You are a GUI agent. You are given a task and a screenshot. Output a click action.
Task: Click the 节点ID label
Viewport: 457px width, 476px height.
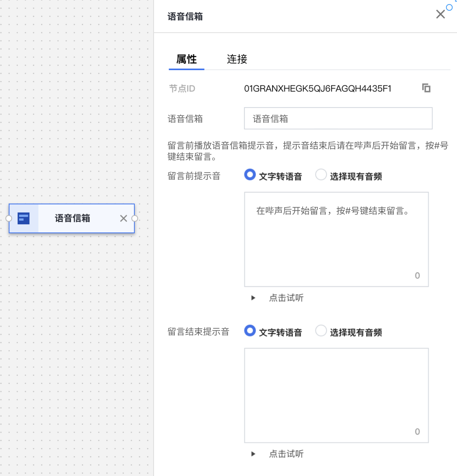pos(182,89)
